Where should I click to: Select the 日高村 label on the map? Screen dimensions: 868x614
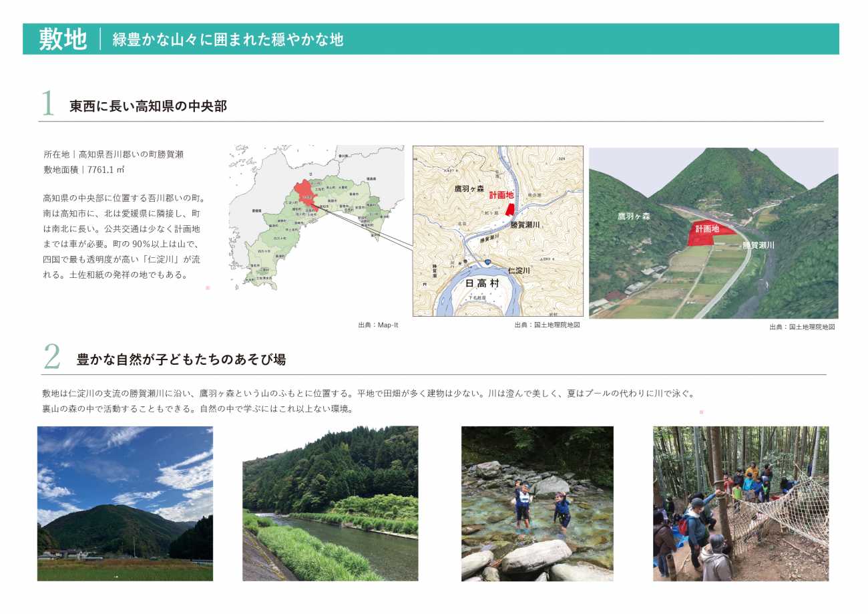click(482, 283)
